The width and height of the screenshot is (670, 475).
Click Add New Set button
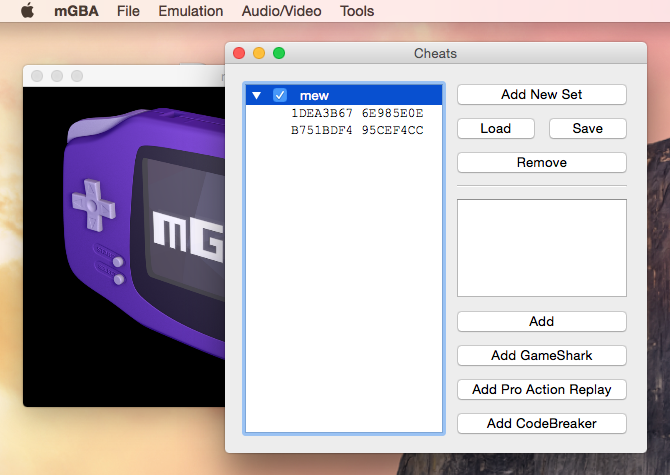tap(541, 94)
